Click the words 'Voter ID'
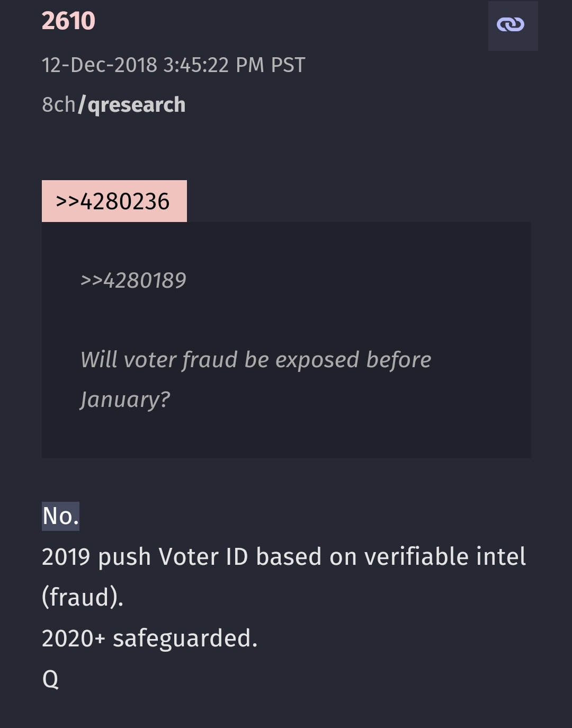572x728 pixels. click(x=203, y=557)
